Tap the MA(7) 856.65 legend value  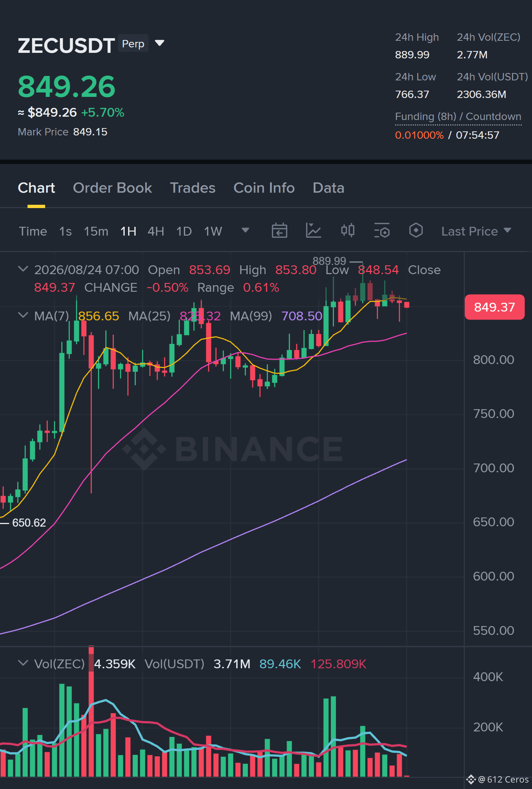click(98, 316)
